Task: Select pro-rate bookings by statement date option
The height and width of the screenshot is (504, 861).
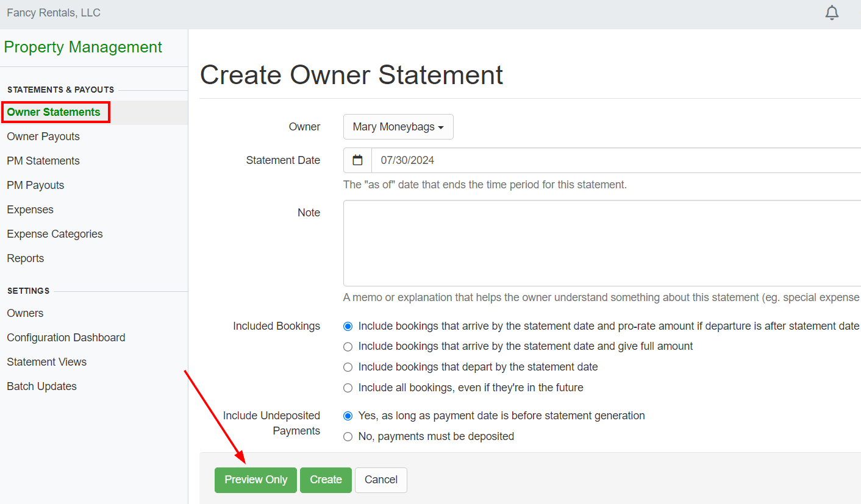Action: [348, 326]
